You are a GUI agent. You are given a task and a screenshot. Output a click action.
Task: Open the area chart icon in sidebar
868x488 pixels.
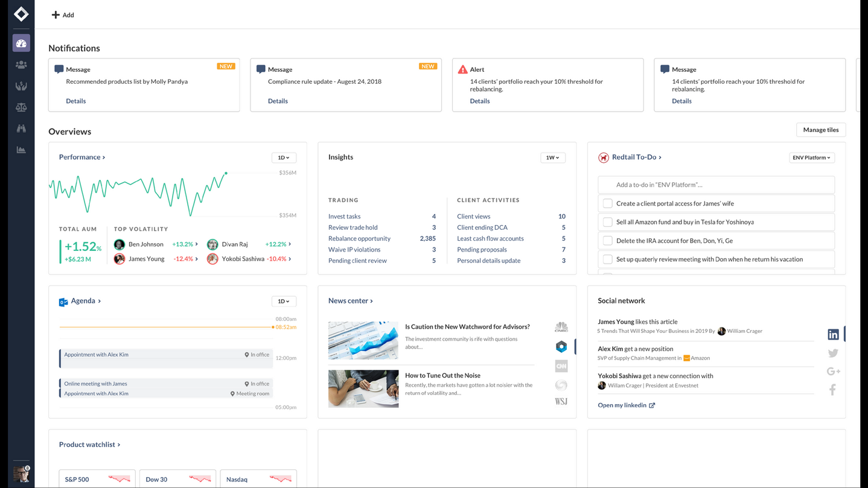click(x=21, y=150)
